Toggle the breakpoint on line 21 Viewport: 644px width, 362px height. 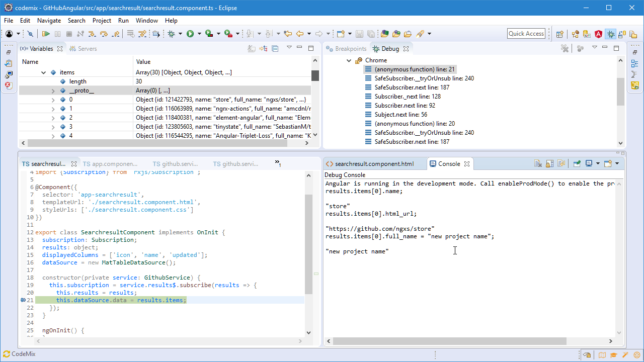click(x=23, y=300)
